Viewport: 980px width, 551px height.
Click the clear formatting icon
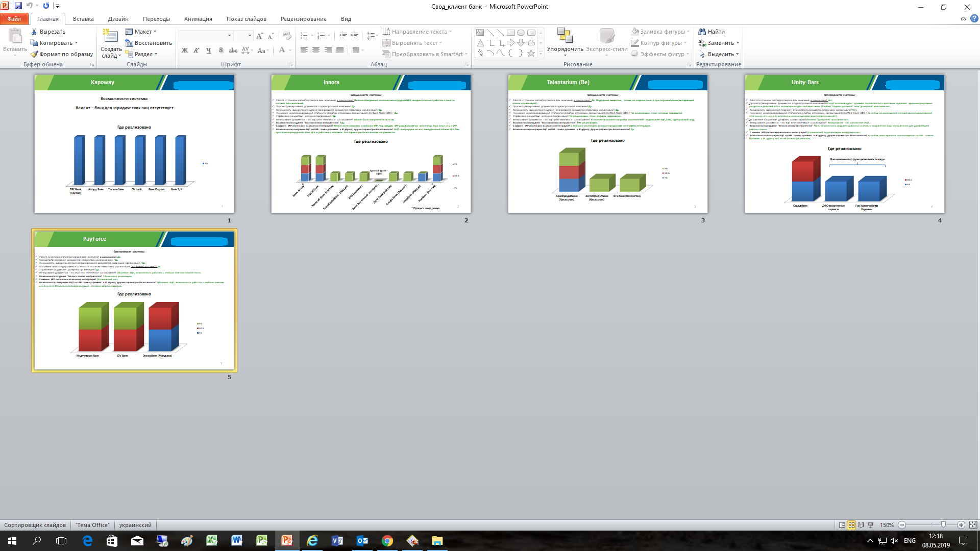point(287,36)
